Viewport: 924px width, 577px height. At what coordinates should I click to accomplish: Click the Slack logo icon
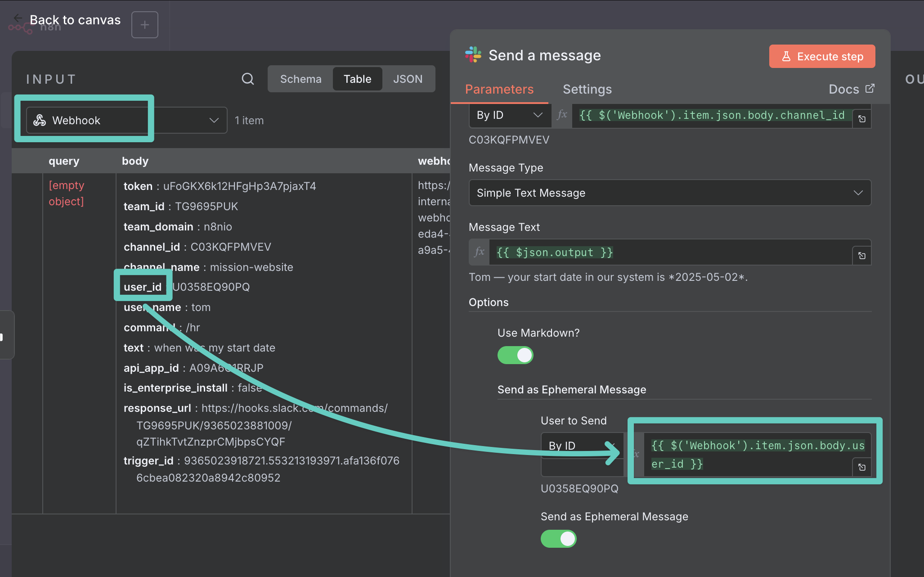(473, 55)
